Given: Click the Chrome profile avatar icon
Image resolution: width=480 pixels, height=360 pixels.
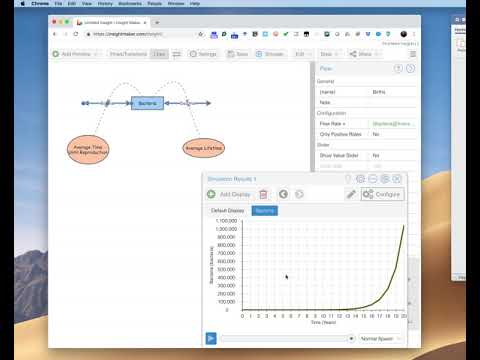Looking at the screenshot, I should coord(404,34).
